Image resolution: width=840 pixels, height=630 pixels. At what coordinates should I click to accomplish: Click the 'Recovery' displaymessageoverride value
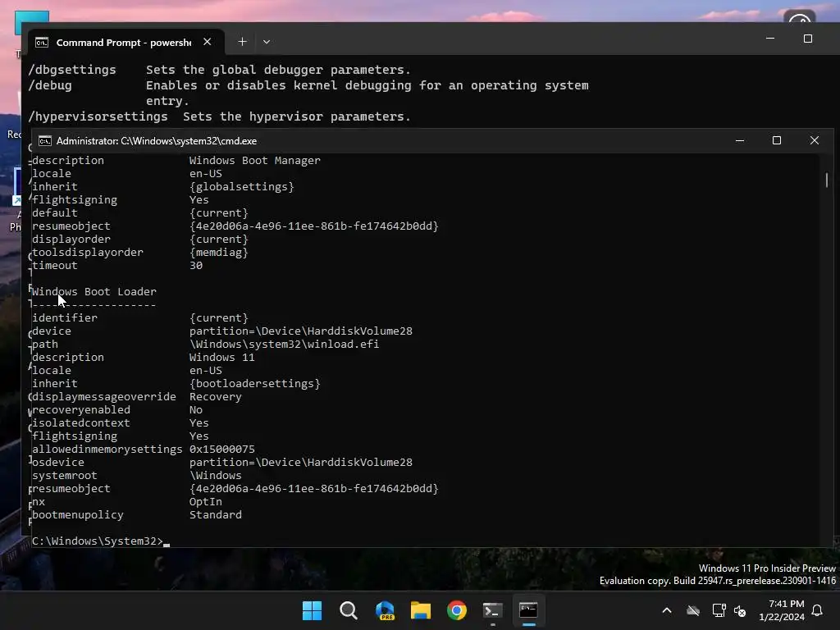pyautogui.click(x=216, y=397)
